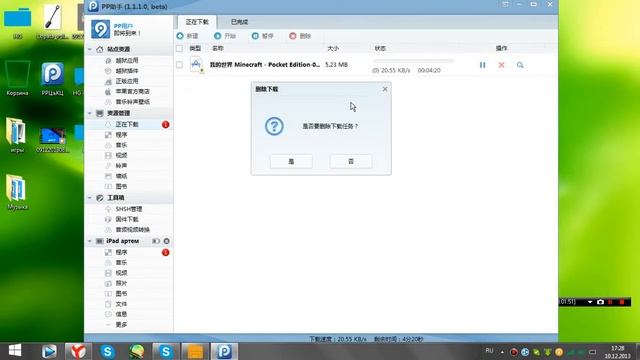Click the Minecraft - Pocket Edition file name
640x360 pixels.
(x=264, y=64)
